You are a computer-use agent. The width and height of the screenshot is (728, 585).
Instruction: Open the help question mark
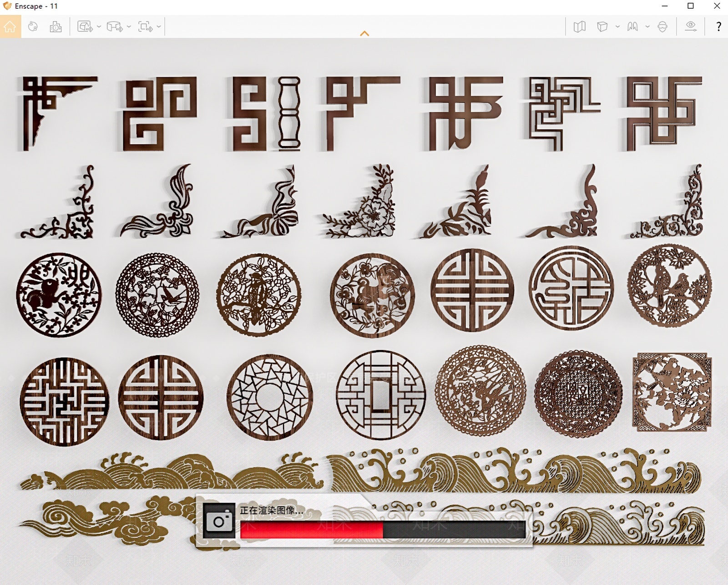718,26
